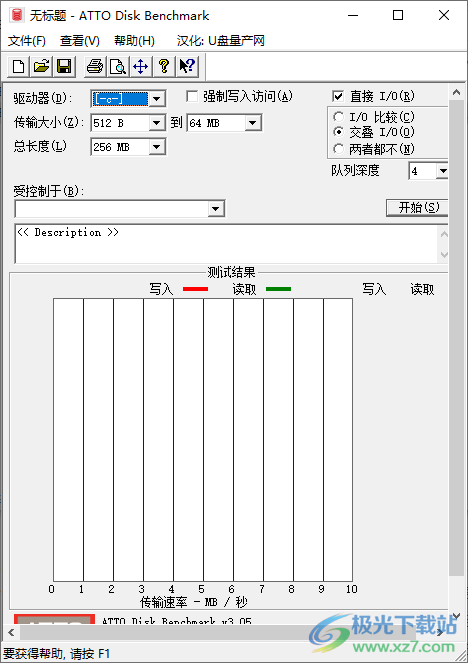This screenshot has width=468, height=663.
Task: Click the 读取 column header right of chart
Action: pyautogui.click(x=422, y=289)
